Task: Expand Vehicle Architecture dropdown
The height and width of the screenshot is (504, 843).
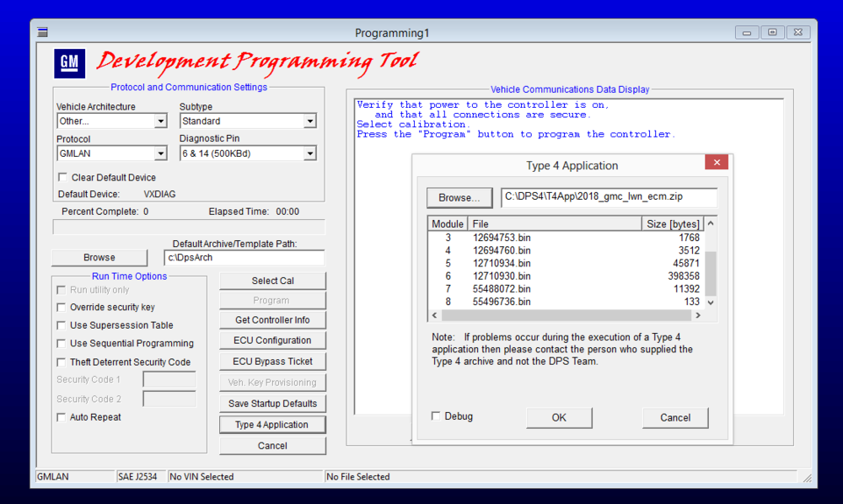Action: [160, 121]
